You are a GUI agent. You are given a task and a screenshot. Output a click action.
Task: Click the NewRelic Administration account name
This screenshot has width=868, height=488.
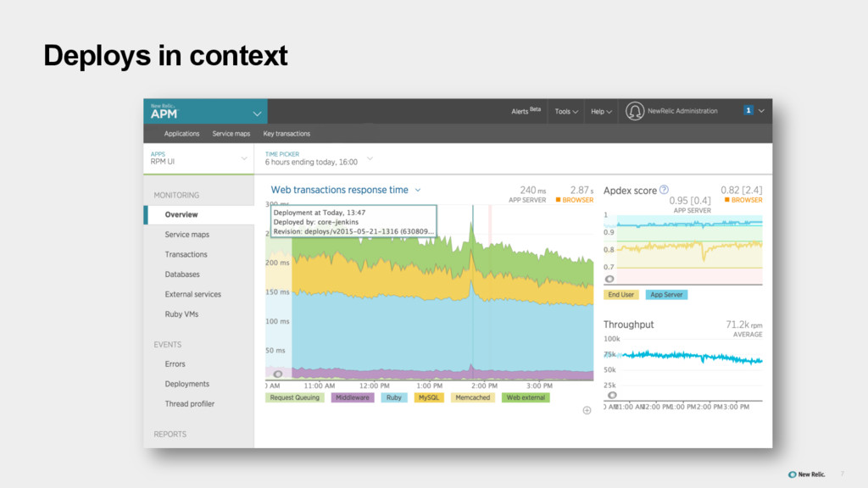[682, 111]
